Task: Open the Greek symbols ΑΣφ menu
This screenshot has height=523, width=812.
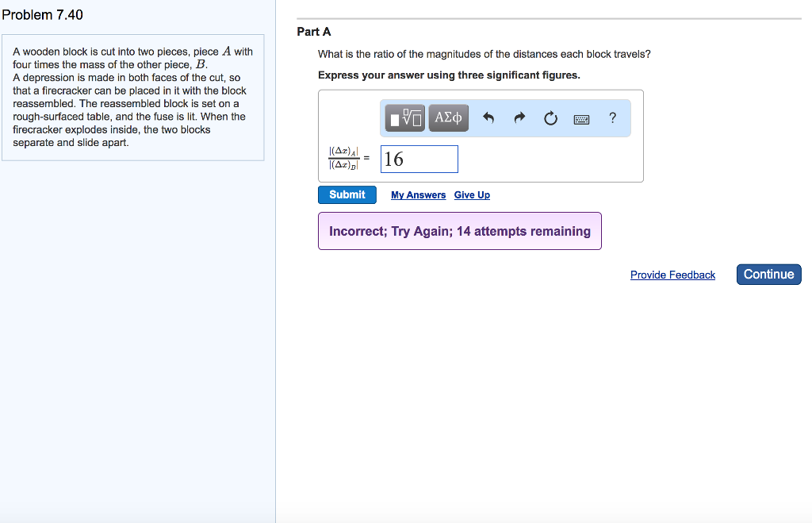Action: (448, 118)
